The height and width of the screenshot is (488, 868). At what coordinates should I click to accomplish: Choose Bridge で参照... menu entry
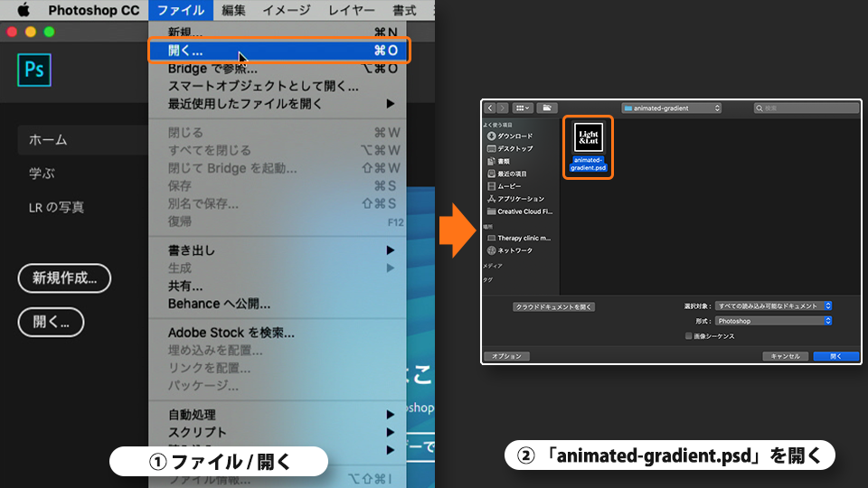coord(278,69)
